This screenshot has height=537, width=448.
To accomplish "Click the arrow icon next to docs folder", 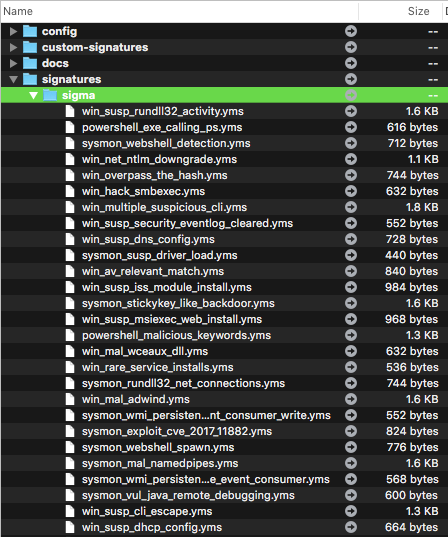I will click(x=351, y=63).
